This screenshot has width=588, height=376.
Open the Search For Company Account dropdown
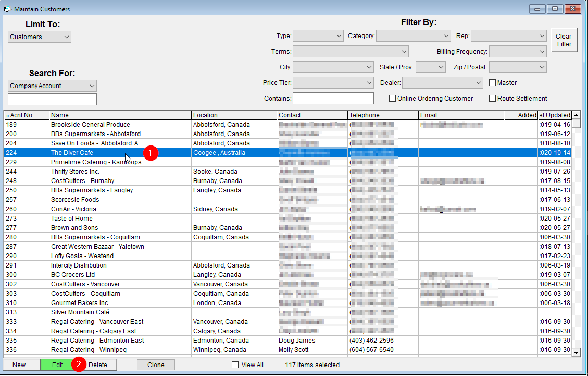click(x=52, y=86)
